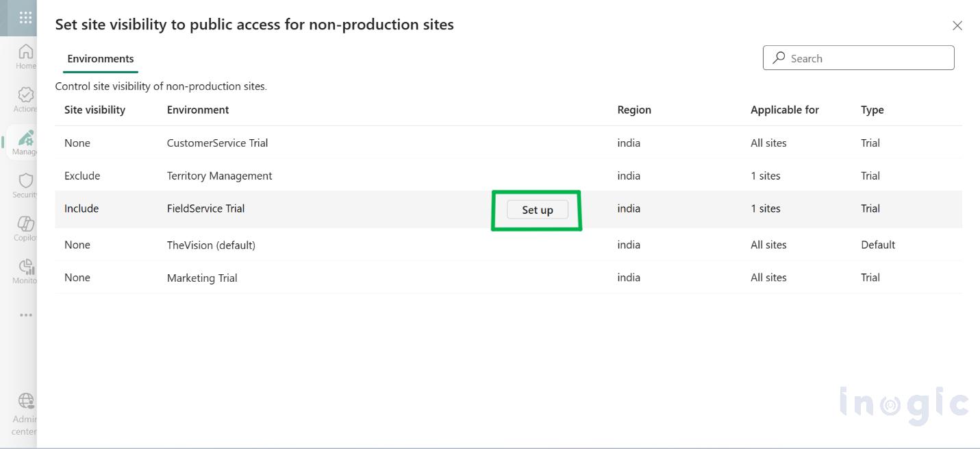Close the site visibility panel
Screen dimensions: 980x449
point(957,25)
